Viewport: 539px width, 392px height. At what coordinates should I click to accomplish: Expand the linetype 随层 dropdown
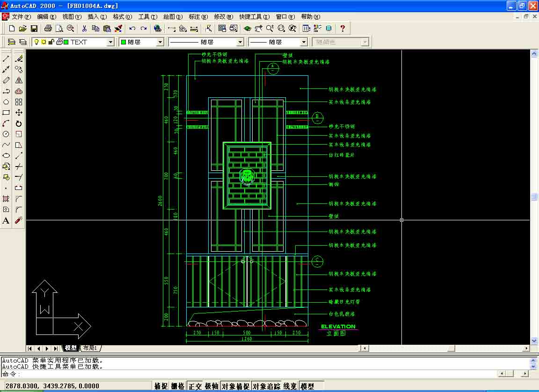240,42
